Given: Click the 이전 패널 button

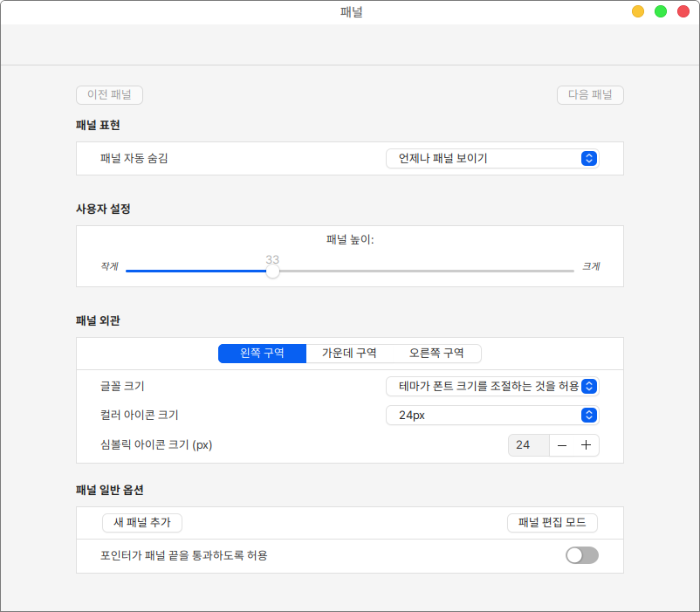Looking at the screenshot, I should coord(109,95).
